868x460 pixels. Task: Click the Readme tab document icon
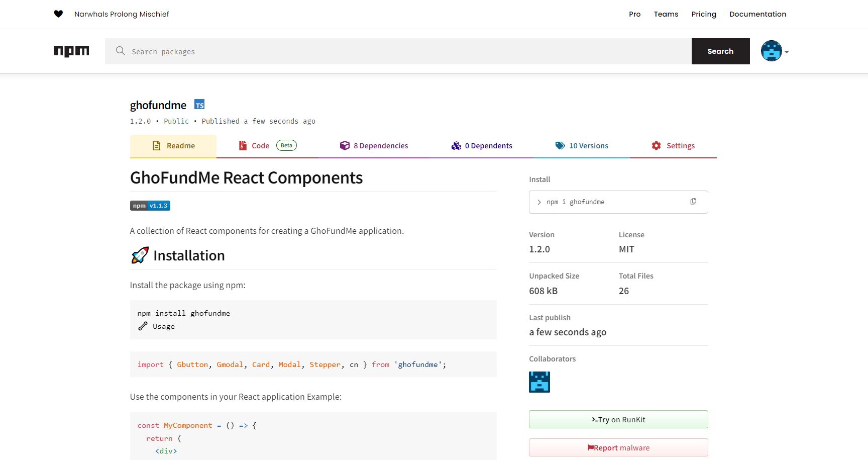(x=156, y=146)
